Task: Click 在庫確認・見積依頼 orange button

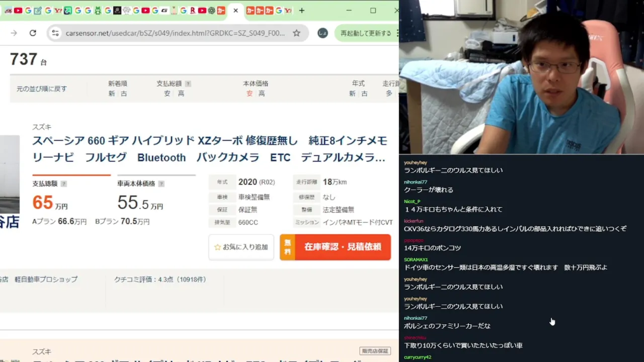Action: click(x=335, y=247)
